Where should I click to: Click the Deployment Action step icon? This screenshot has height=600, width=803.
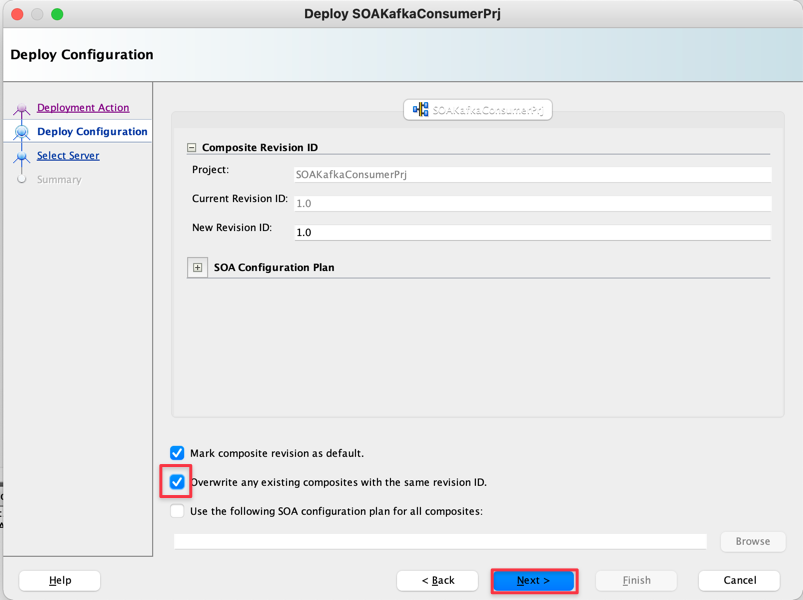[22, 107]
